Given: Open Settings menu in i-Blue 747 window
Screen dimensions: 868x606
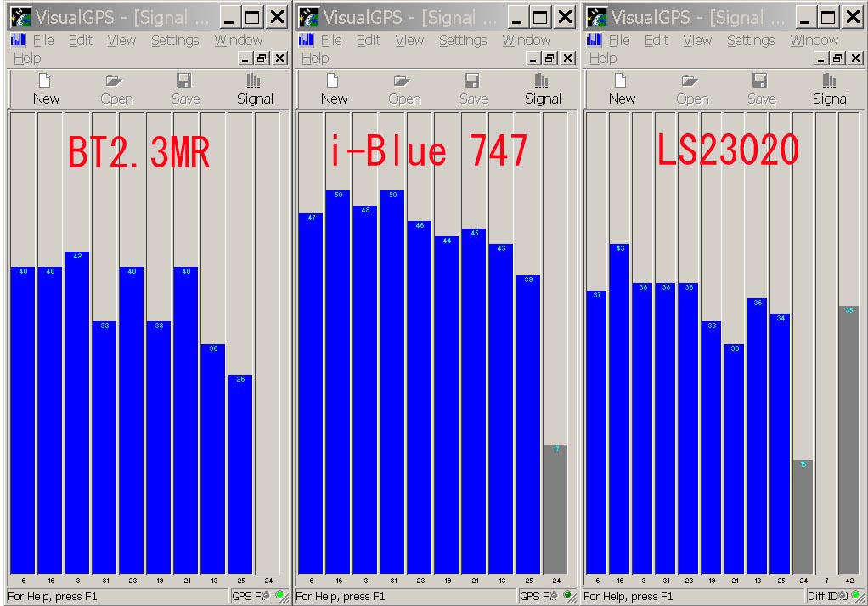Looking at the screenshot, I should click(x=463, y=41).
